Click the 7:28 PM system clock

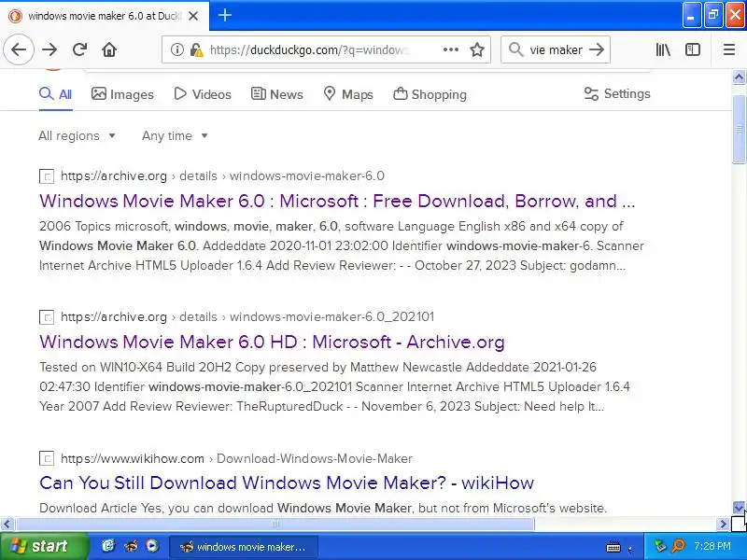pos(712,546)
